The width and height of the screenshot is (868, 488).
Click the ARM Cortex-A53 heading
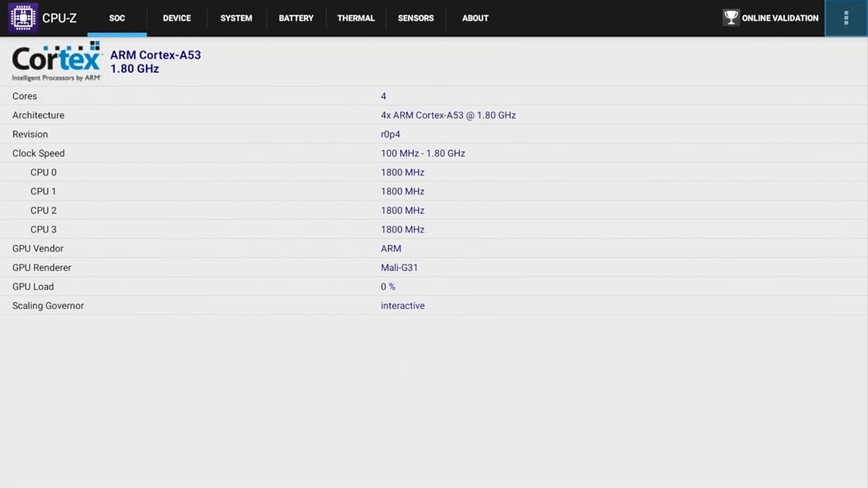coord(156,55)
